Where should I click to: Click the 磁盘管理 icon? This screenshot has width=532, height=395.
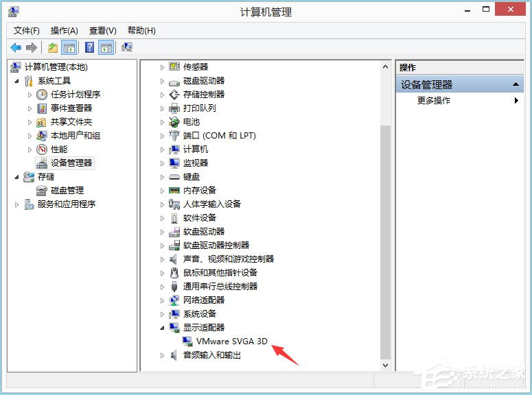42,191
